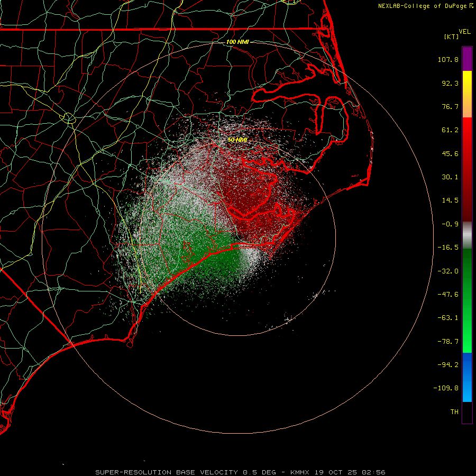Click the -109.8 velocity scale value
476x476 pixels.
(446, 388)
